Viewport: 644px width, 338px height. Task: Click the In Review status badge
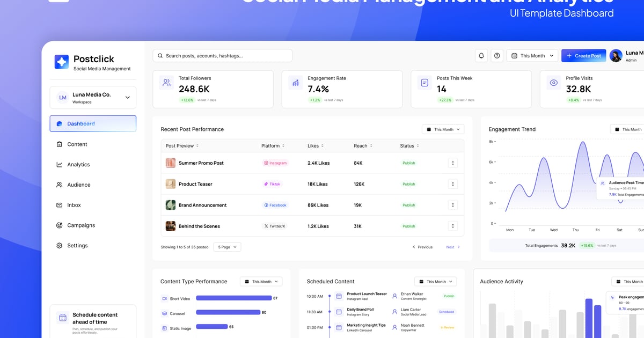(447, 327)
